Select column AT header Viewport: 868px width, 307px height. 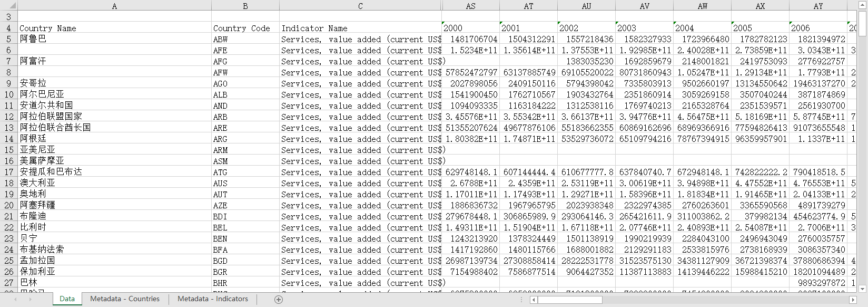point(529,6)
